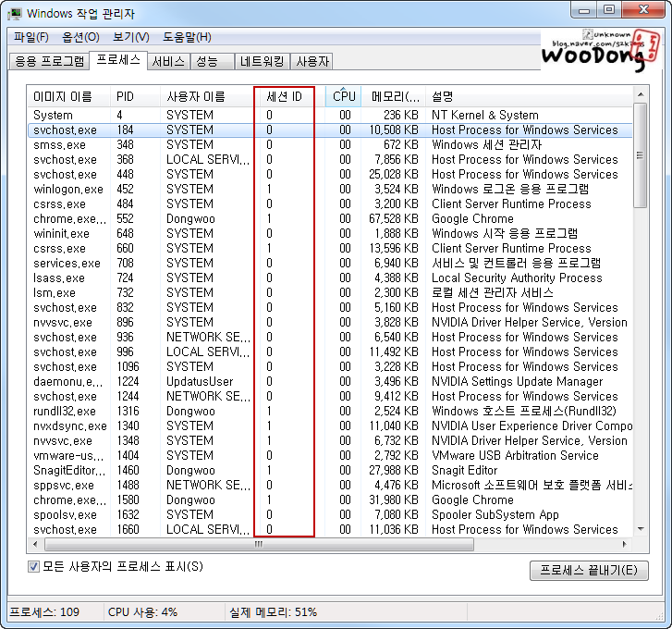Sort by 설명 column header
Image resolution: width=672 pixels, height=629 pixels.
tap(529, 96)
